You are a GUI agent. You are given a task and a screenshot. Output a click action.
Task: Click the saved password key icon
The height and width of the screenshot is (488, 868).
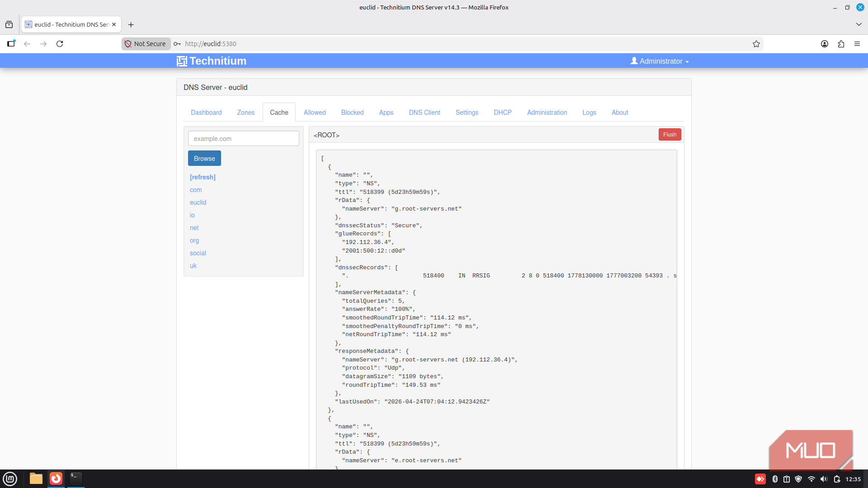pos(177,44)
